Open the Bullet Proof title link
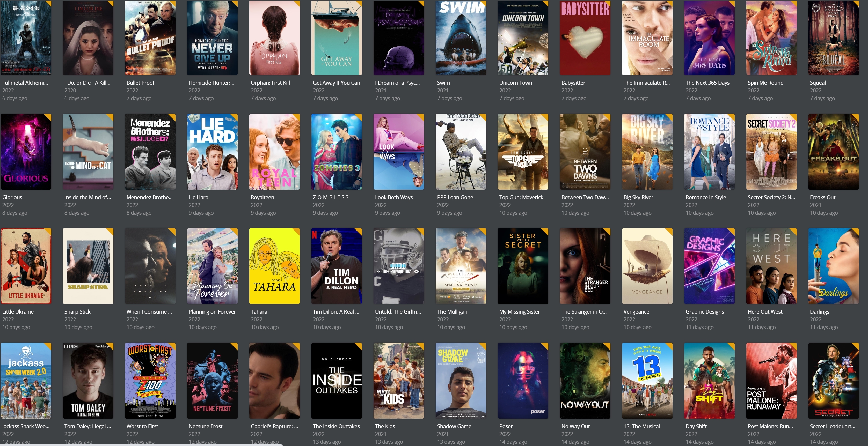868x446 pixels. pos(140,83)
